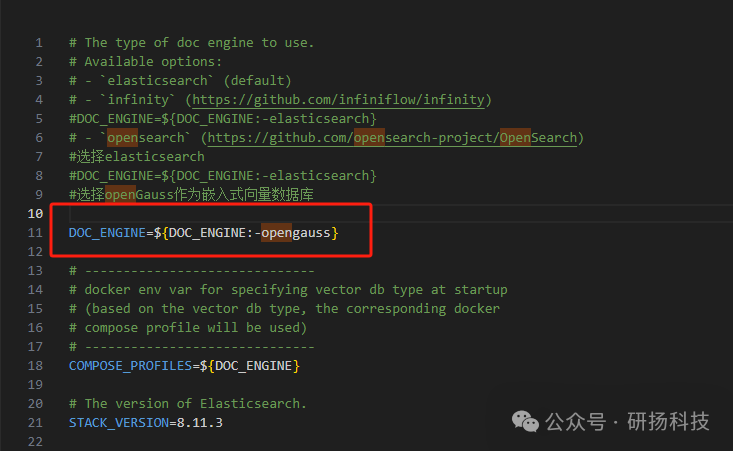This screenshot has height=451, width=733.
Task: Click STACK_VERSION variable on line 21
Action: click(119, 422)
